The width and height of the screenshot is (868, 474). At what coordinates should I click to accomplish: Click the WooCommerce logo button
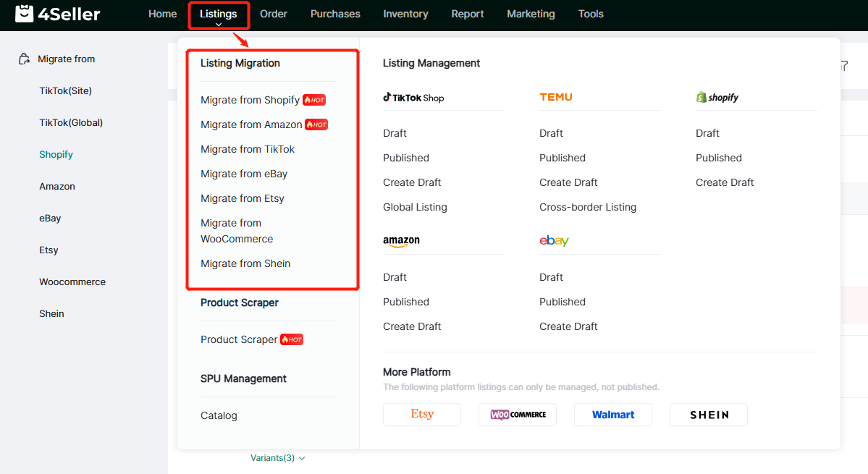pyautogui.click(x=518, y=415)
